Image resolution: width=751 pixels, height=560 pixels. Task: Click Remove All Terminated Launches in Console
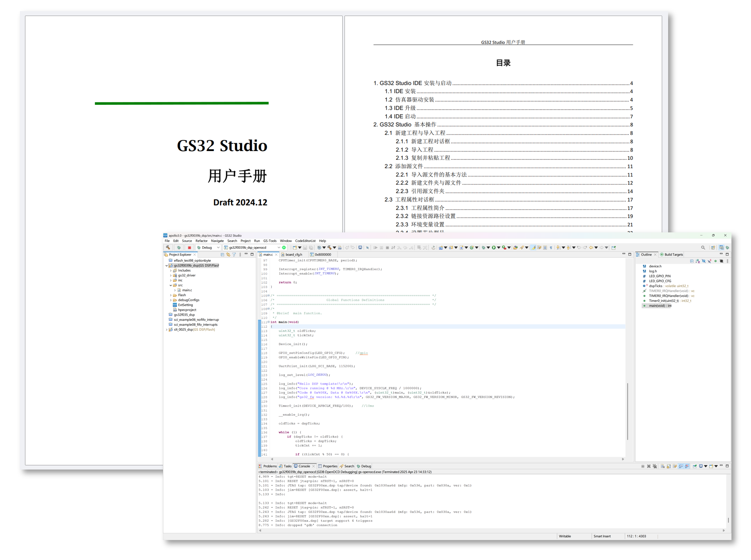[x=655, y=466]
